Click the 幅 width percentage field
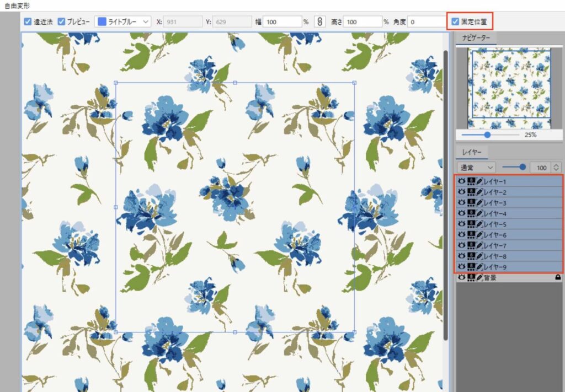 click(x=282, y=22)
